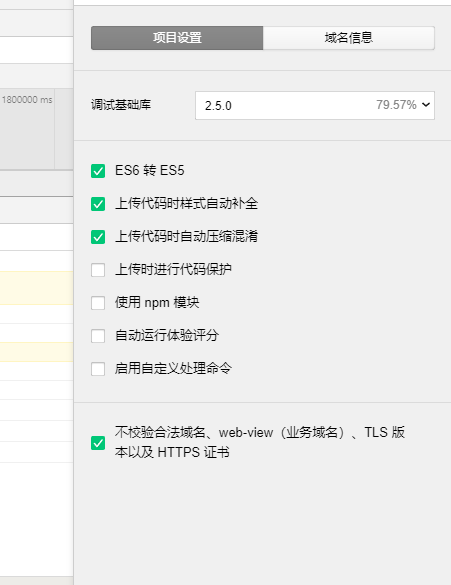Click the 启用自定义处理命令 label text

(173, 369)
